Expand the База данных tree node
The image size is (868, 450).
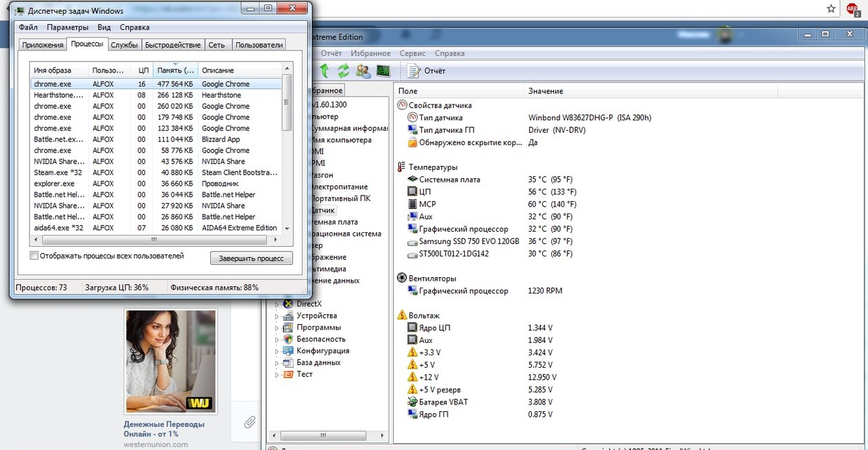(278, 363)
